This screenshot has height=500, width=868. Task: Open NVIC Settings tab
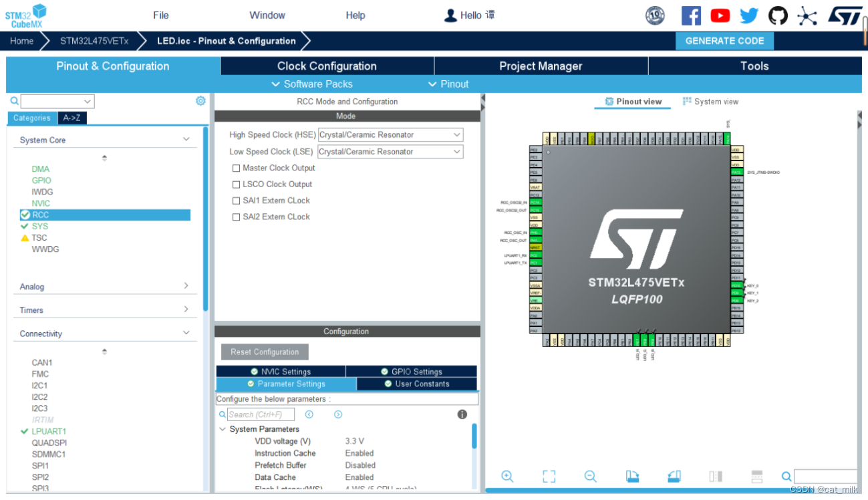(281, 372)
